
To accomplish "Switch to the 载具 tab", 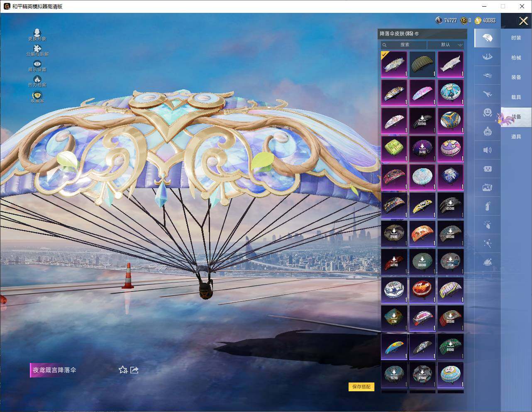I will [x=516, y=97].
